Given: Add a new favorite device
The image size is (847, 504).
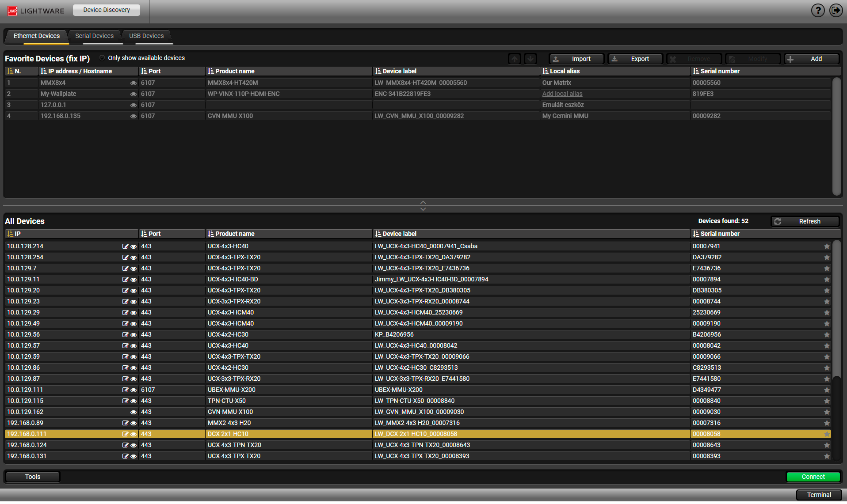Looking at the screenshot, I should [812, 59].
